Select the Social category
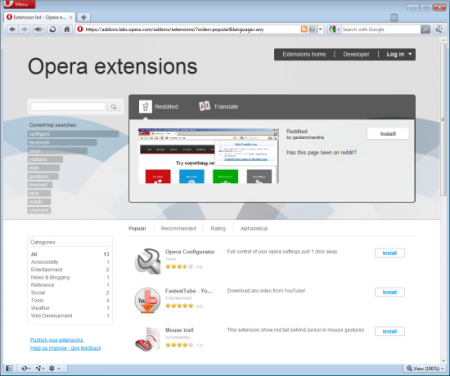Viewport: 450px width, 376px height. [70, 293]
